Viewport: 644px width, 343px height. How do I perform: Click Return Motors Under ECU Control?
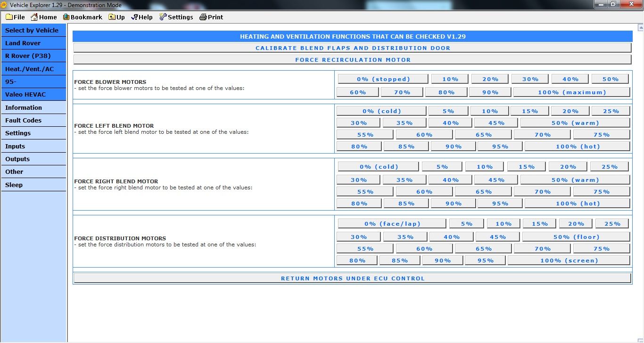pyautogui.click(x=352, y=278)
